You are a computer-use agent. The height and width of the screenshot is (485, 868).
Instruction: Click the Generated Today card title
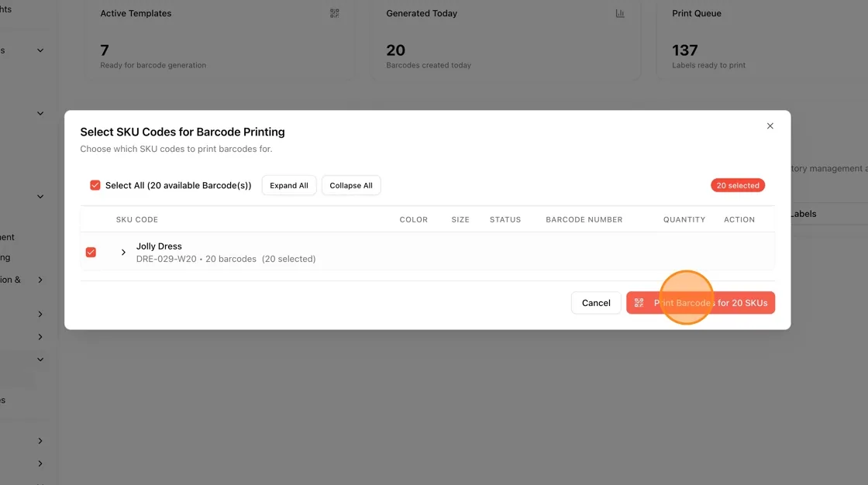point(422,13)
